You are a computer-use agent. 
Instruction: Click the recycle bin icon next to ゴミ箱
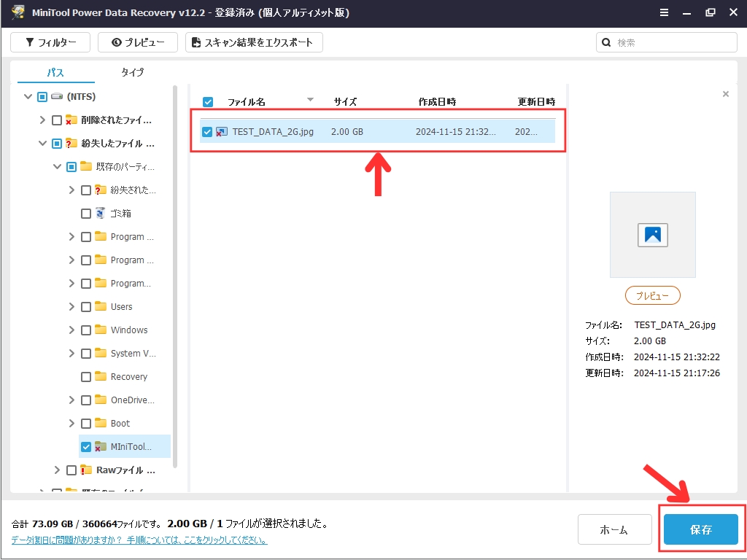tap(100, 213)
